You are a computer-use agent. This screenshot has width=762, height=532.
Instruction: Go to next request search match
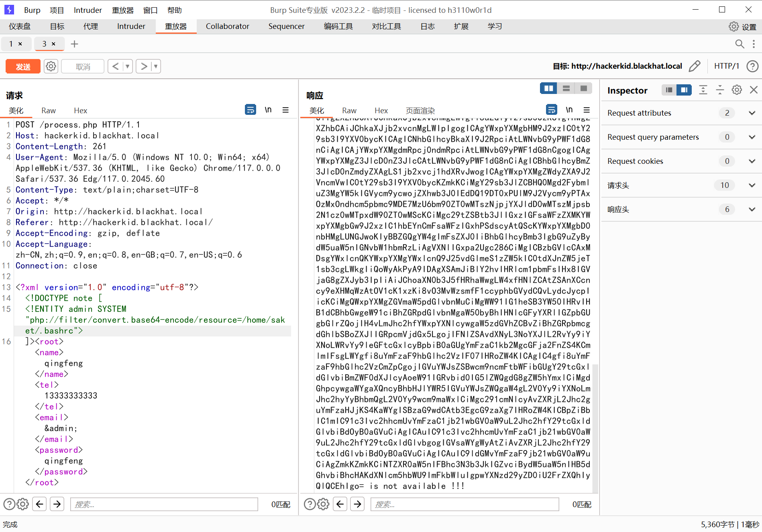tap(57, 504)
